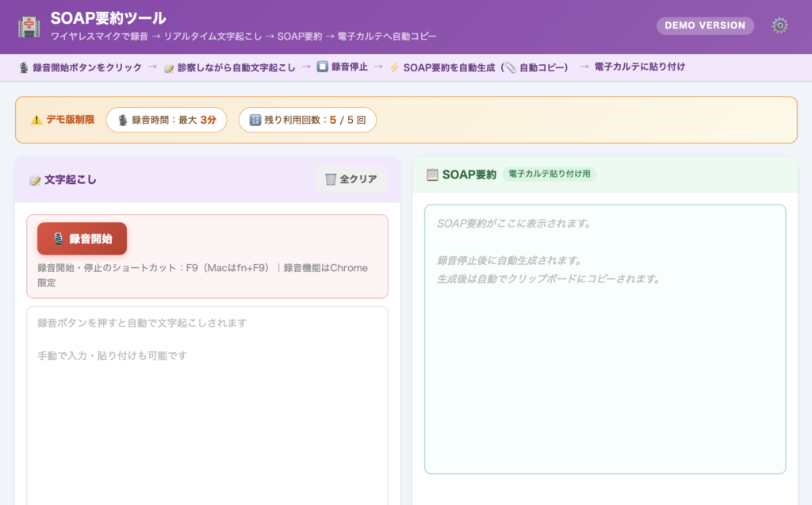Screen dimensions: 812x505
Task: Click microphone icon in 録音時間 pill
Action: tap(122, 120)
